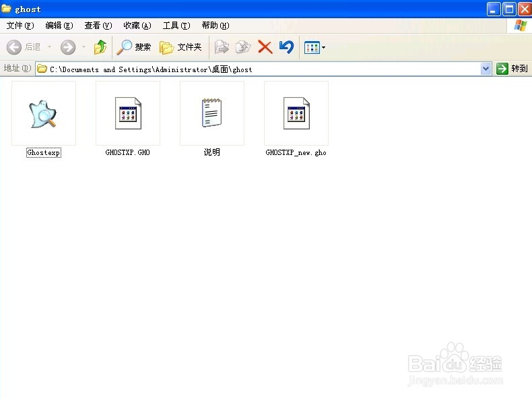Screen dimensions: 532x399
Task: Open the 帮助(H) menu
Action: click(x=215, y=26)
